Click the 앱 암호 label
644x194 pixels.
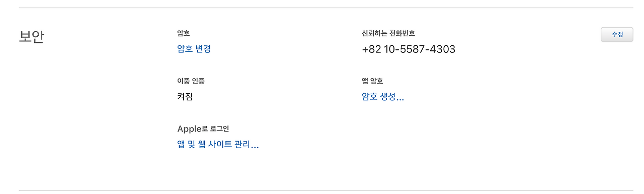click(x=372, y=81)
